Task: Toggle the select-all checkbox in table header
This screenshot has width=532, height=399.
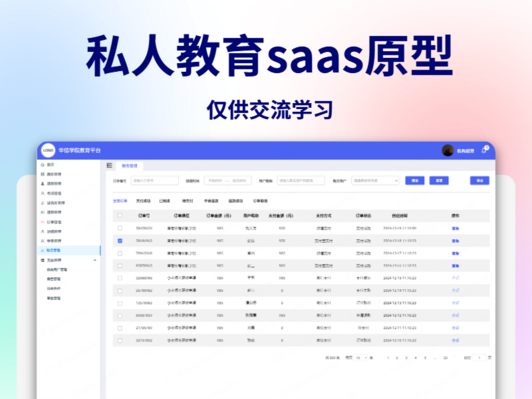Action: coord(120,215)
